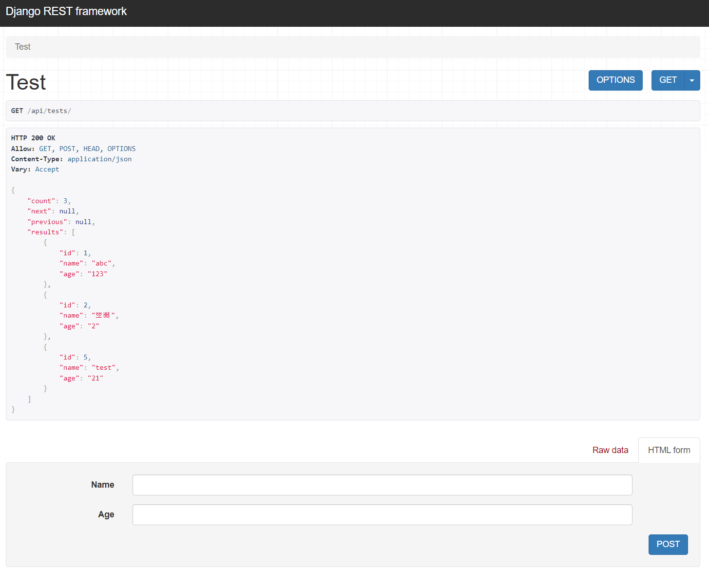Click the "count": 3 line

pos(49,201)
